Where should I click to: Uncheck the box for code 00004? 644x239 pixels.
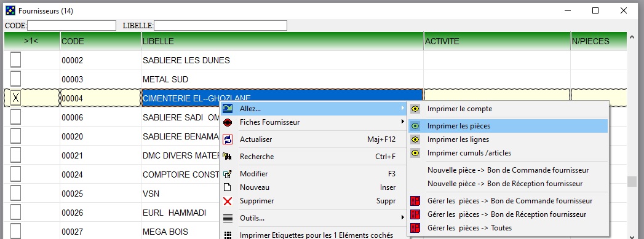tap(15, 98)
